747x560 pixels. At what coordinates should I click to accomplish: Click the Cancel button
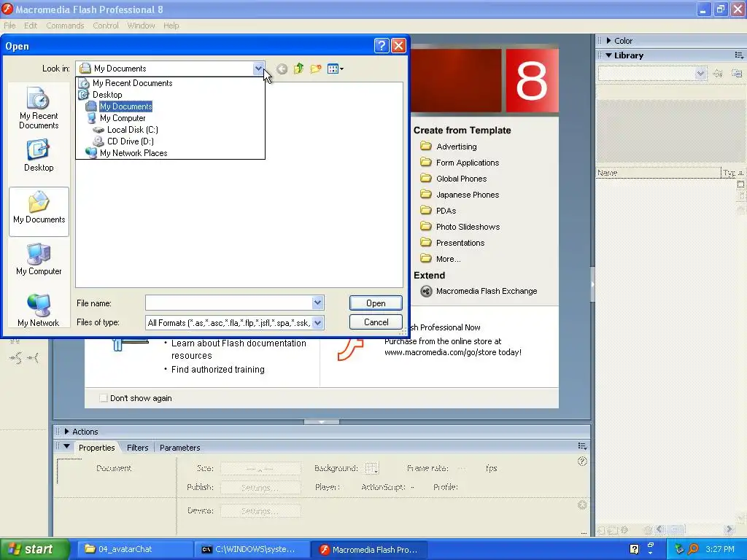pos(376,322)
